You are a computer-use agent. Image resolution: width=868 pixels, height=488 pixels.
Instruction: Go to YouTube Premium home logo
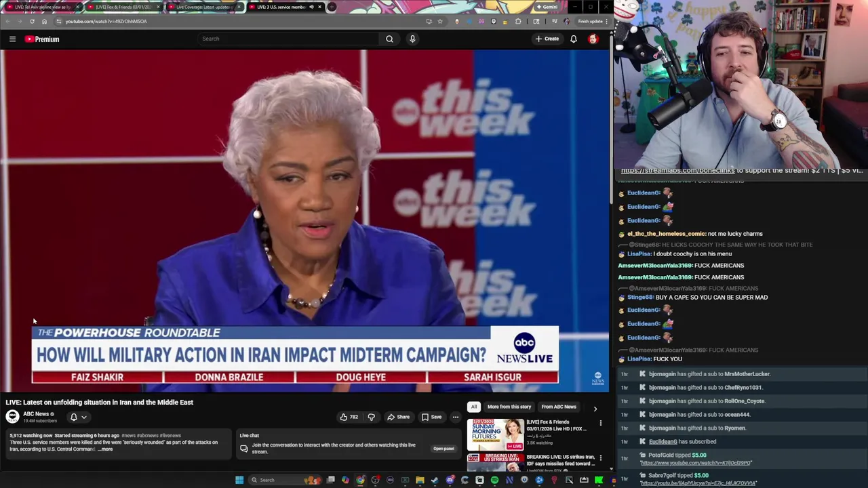[x=42, y=39]
